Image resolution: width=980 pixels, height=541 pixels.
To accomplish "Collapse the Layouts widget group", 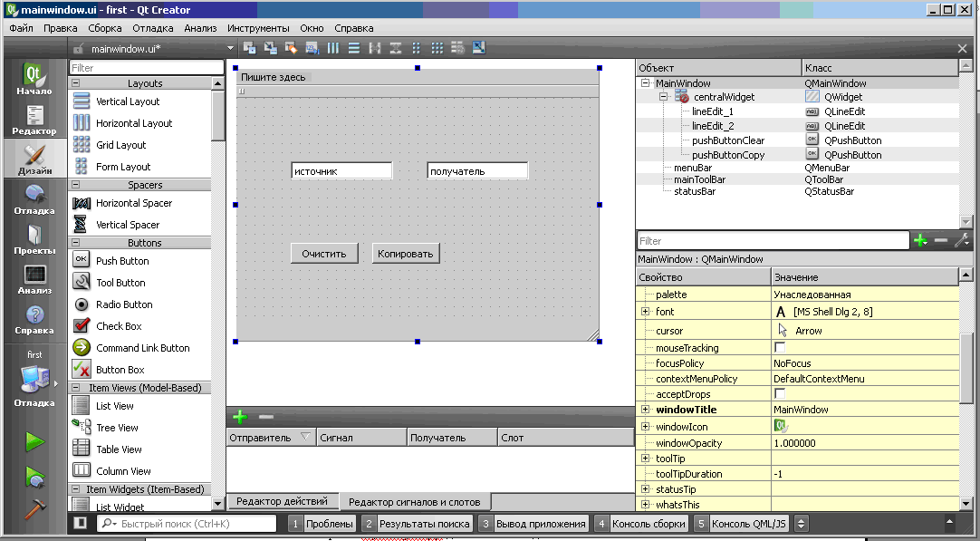I will coord(75,83).
